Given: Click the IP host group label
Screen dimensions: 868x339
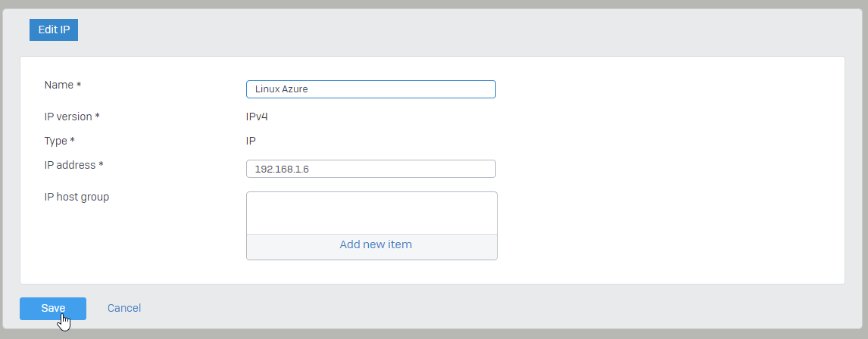Looking at the screenshot, I should [76, 197].
